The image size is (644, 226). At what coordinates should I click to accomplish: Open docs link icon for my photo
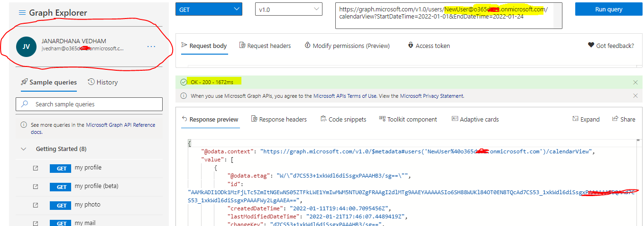click(36, 205)
